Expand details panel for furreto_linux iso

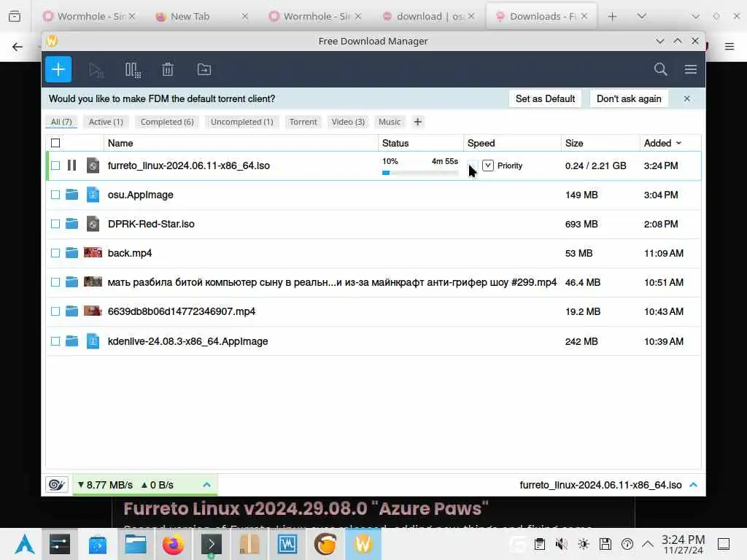click(694, 485)
